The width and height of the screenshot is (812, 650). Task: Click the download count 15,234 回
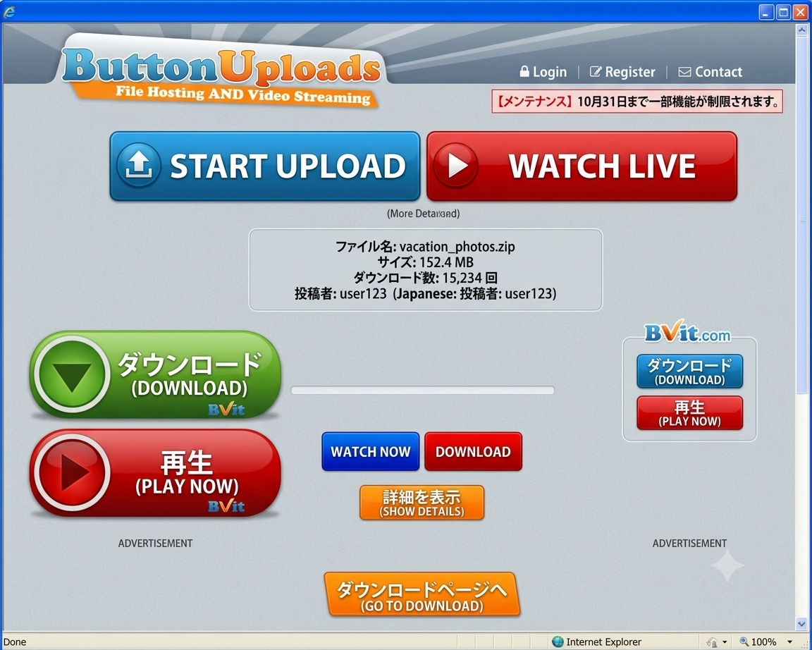tap(469, 278)
